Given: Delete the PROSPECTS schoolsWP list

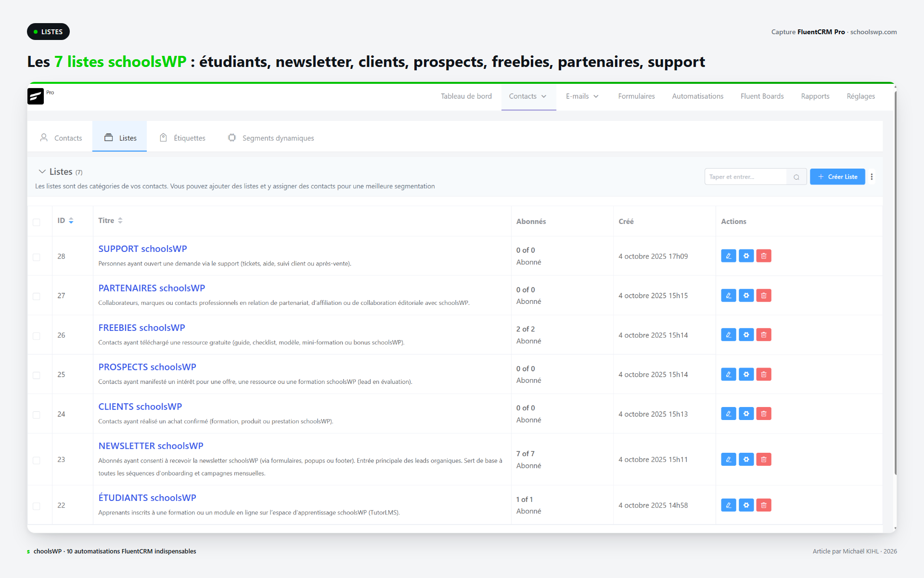Looking at the screenshot, I should pos(764,374).
